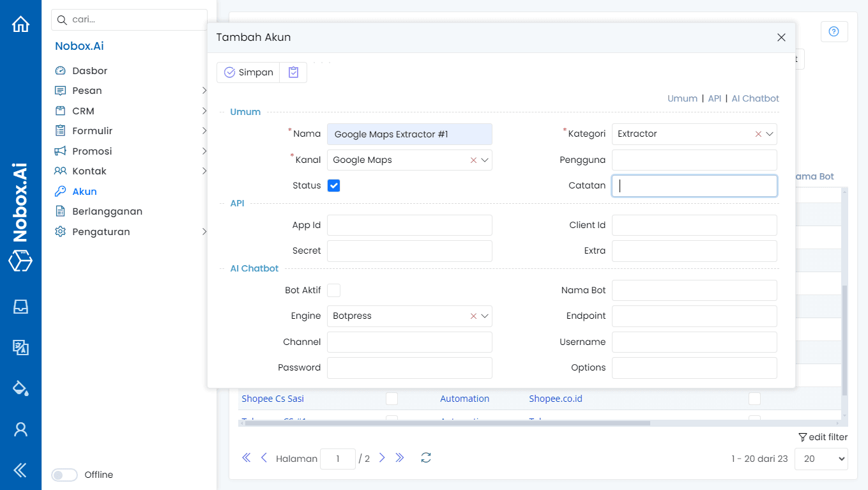
Task: Open the Engine dropdown showing Botpress
Action: (x=485, y=316)
